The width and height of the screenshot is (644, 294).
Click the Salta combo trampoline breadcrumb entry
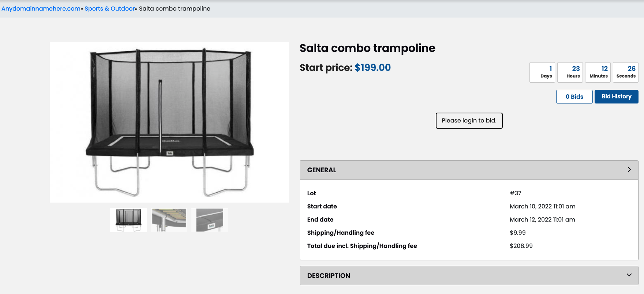(175, 8)
